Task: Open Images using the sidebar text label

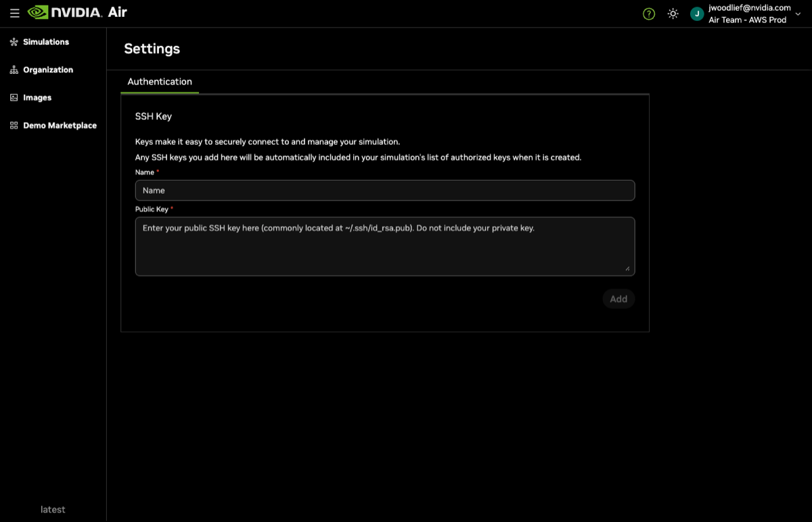Action: tap(37, 97)
